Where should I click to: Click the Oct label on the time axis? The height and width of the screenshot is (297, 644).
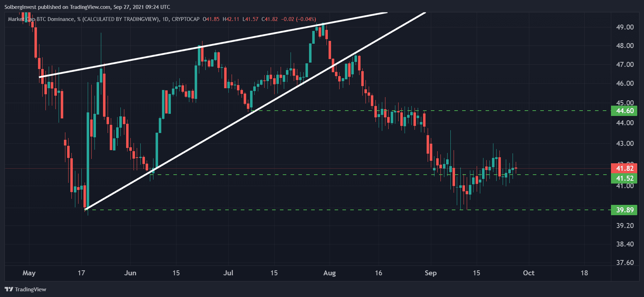[529, 273]
